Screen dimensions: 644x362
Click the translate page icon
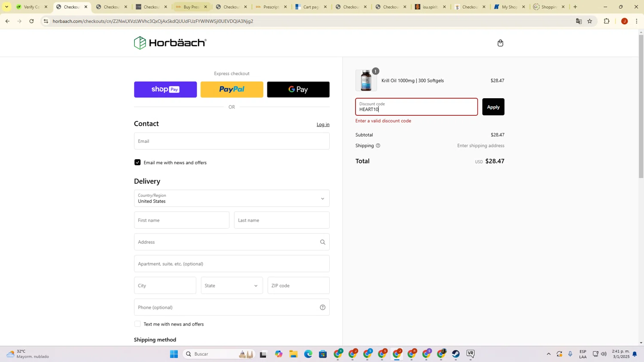579,21
